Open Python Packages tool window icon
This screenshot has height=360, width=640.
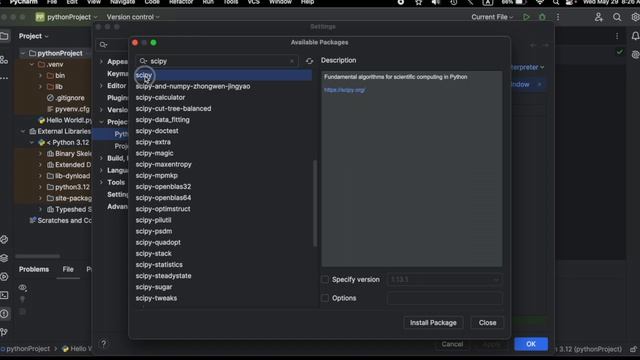click(4, 258)
